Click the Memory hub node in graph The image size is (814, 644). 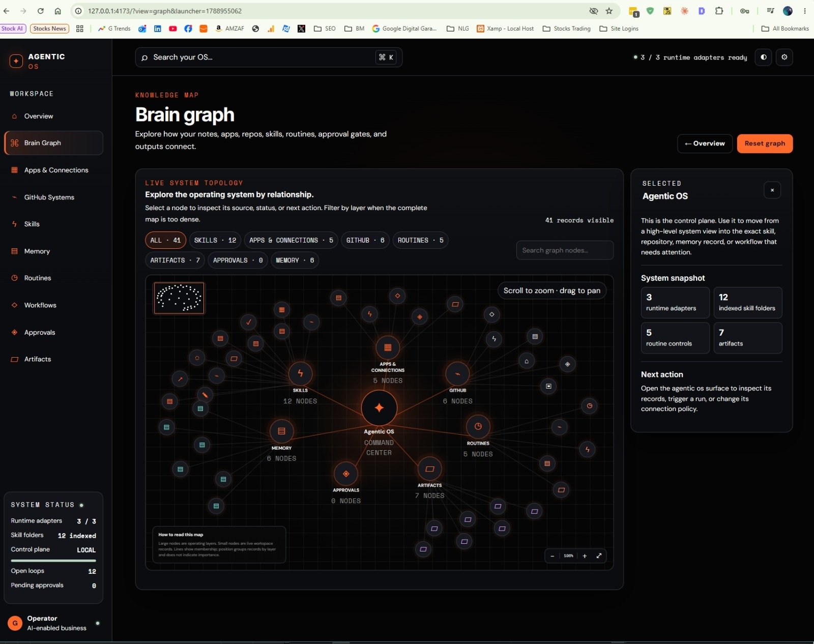click(281, 431)
